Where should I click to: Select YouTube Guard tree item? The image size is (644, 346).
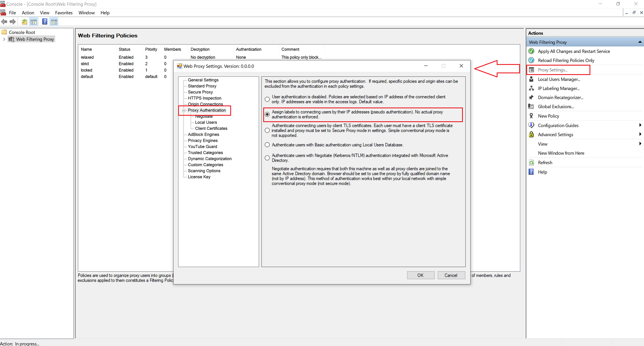pos(202,147)
